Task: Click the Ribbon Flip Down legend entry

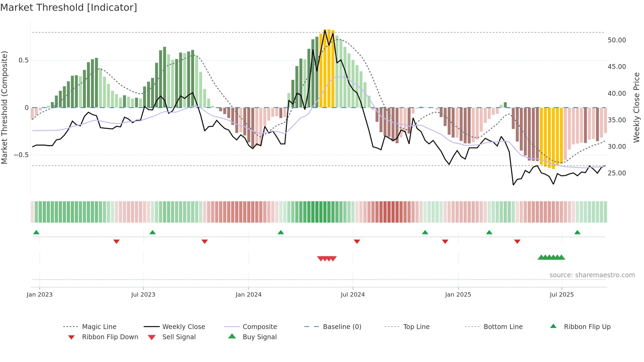Action: [x=103, y=337]
